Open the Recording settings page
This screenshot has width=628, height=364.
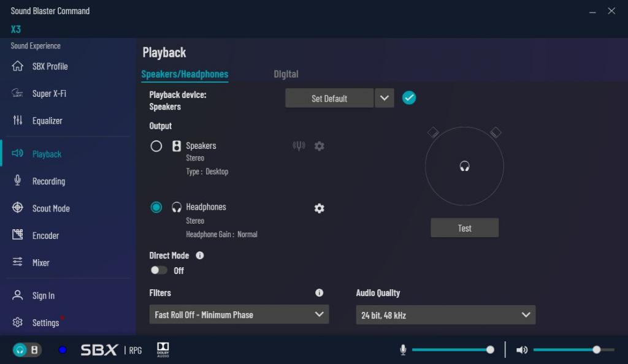click(x=48, y=181)
